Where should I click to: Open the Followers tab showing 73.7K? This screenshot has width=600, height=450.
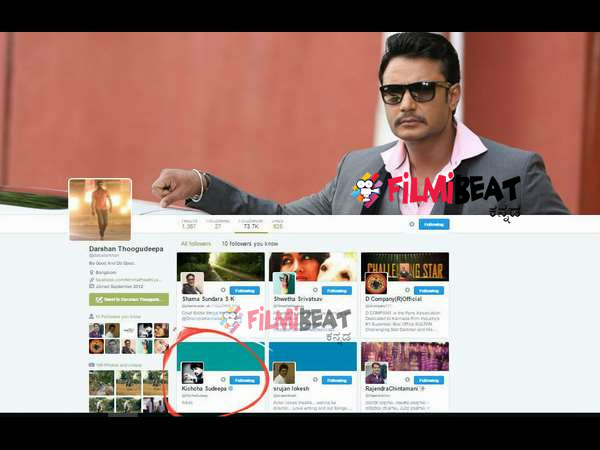click(x=251, y=224)
